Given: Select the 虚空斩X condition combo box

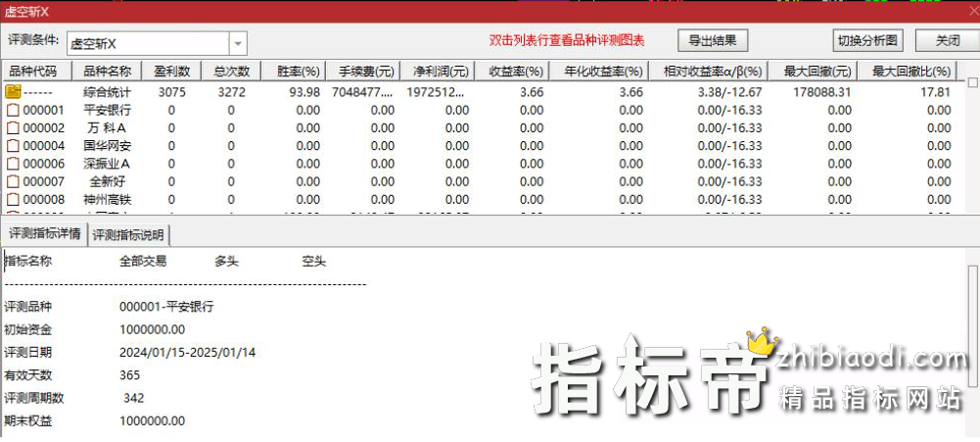Looking at the screenshot, I should [157, 44].
